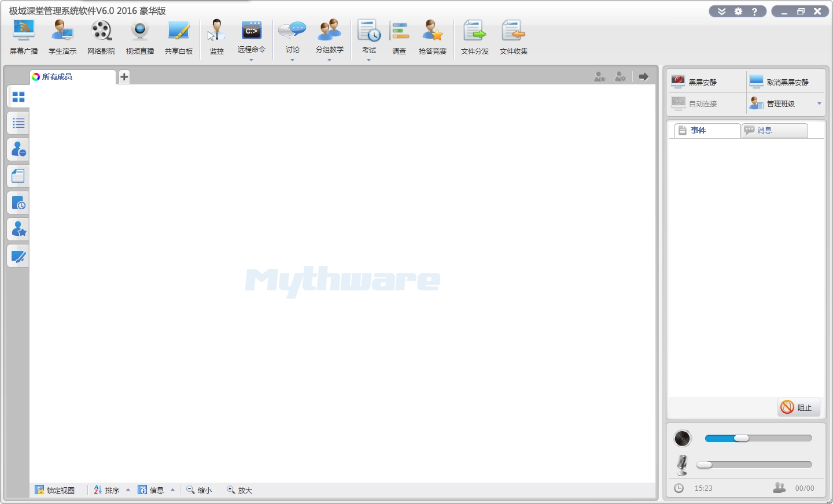
Task: Switch to Messages (消息) tab
Action: 775,131
